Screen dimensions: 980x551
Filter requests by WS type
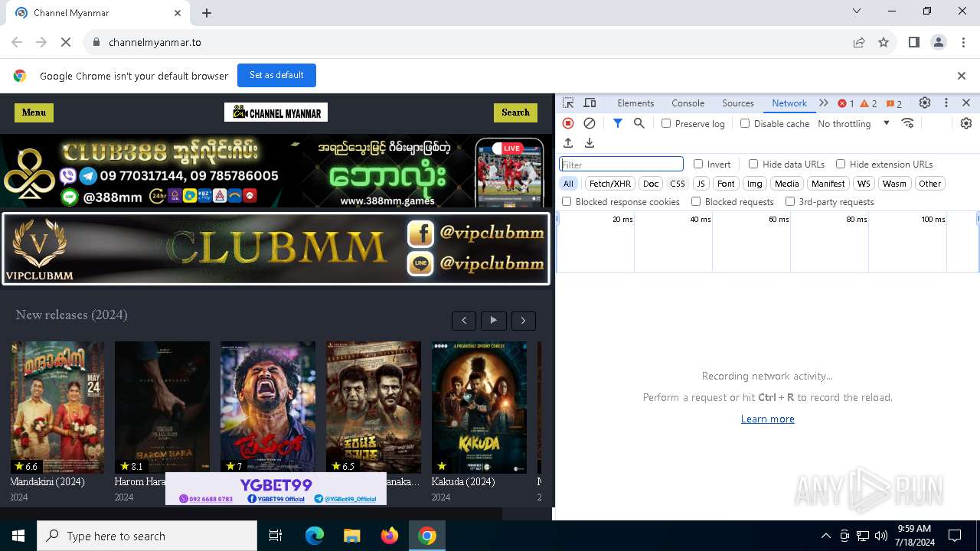click(864, 184)
